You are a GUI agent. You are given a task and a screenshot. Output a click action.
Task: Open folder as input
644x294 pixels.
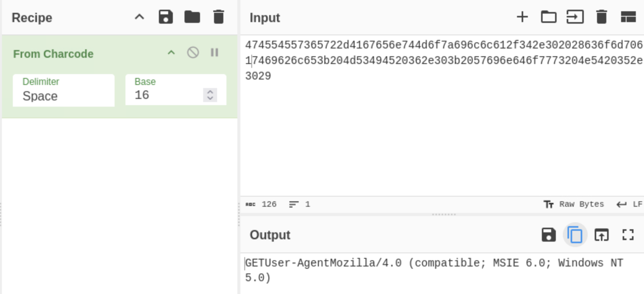(x=548, y=17)
